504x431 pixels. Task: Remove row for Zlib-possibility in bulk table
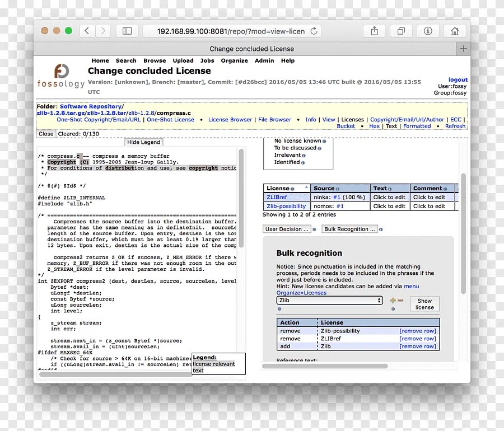(x=418, y=331)
